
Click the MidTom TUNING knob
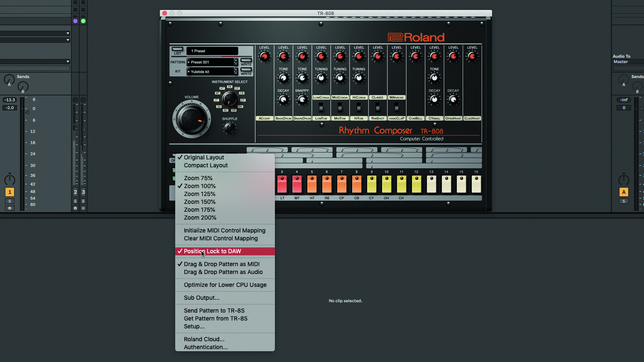coord(340,78)
